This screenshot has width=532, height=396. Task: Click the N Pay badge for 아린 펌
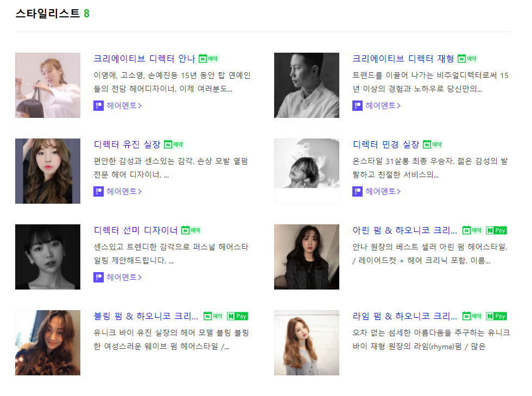(496, 230)
